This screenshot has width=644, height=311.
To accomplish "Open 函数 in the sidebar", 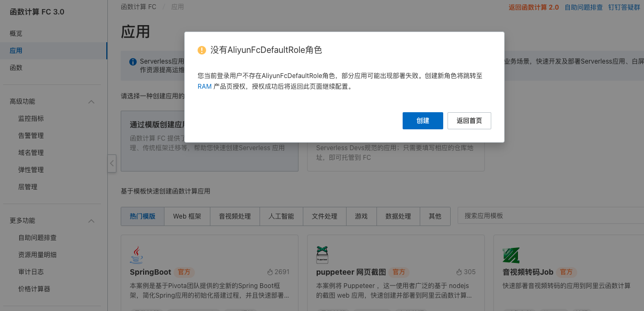I will (16, 68).
